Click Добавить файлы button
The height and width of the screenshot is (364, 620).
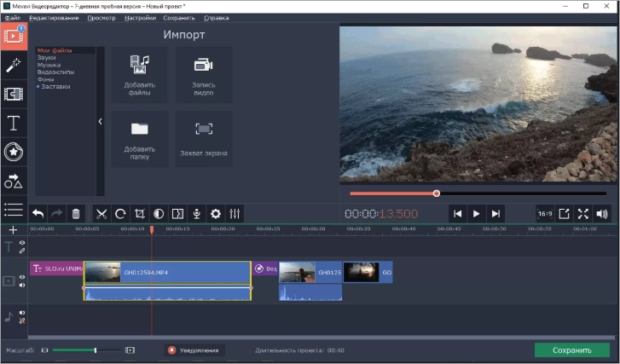pos(140,75)
